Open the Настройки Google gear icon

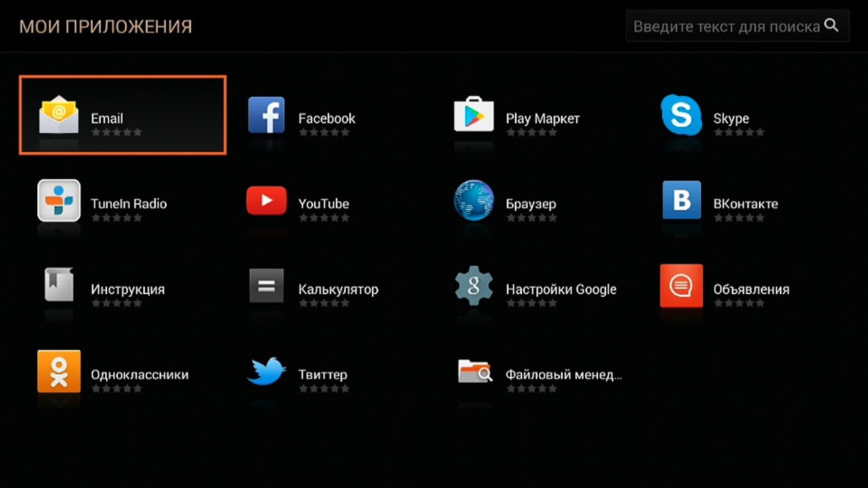tap(473, 286)
